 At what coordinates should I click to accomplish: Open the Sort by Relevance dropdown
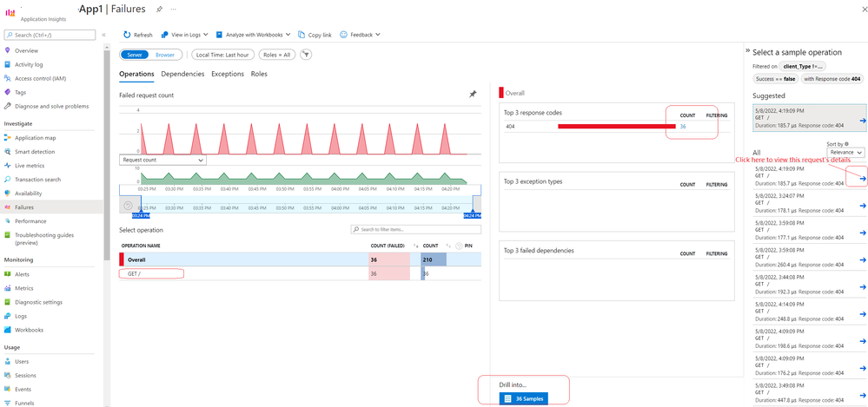point(845,152)
